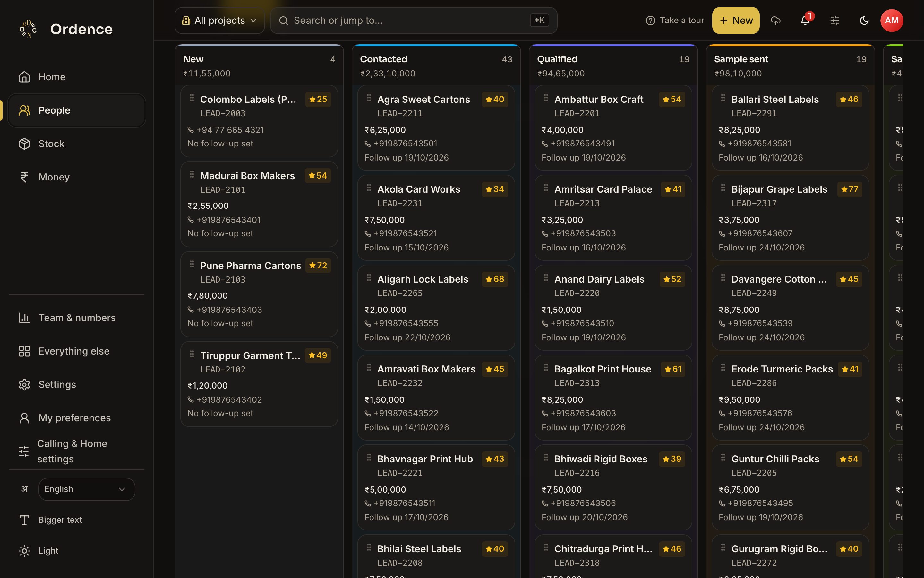
Task: Open the All projects dropdown
Action: (219, 20)
